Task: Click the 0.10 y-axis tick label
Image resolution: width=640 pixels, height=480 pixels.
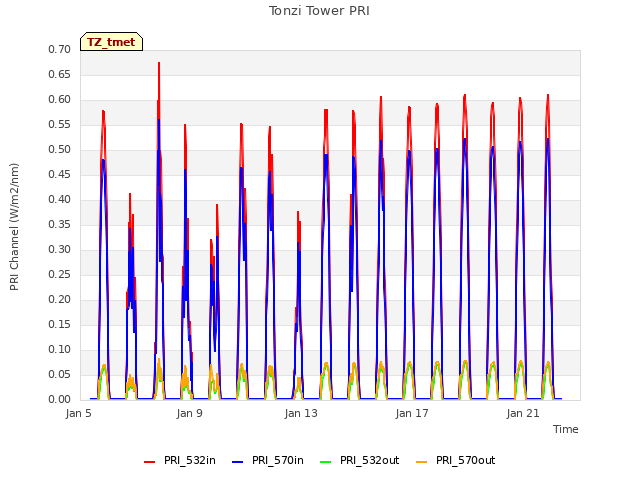Action: (x=60, y=349)
